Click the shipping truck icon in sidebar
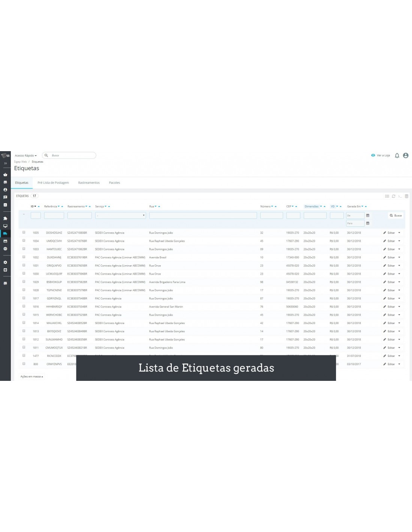Viewport: 412px width, 532px height. click(5, 233)
